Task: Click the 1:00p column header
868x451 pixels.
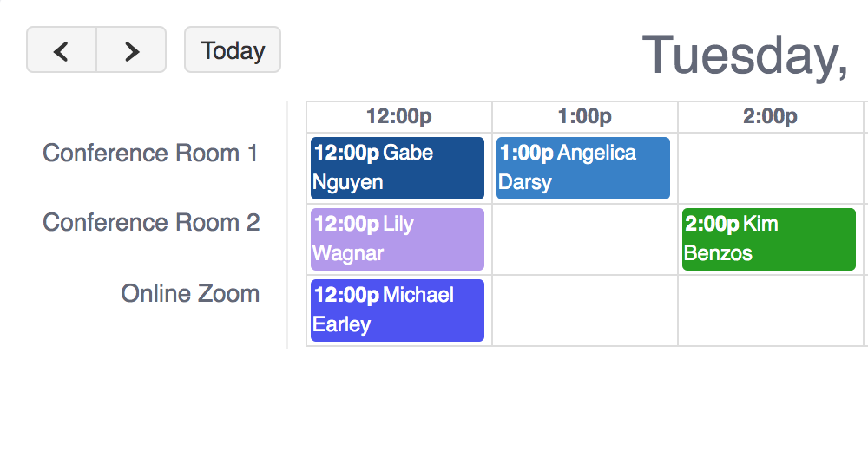Action: 585,116
